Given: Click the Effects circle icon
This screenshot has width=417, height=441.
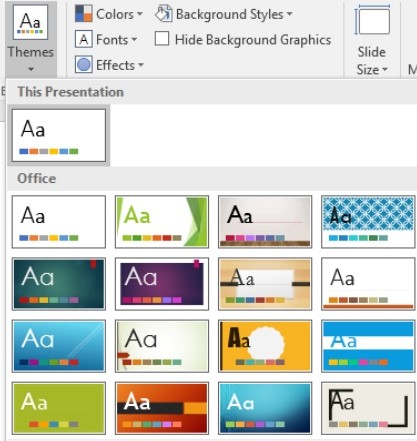Looking at the screenshot, I should point(83,65).
